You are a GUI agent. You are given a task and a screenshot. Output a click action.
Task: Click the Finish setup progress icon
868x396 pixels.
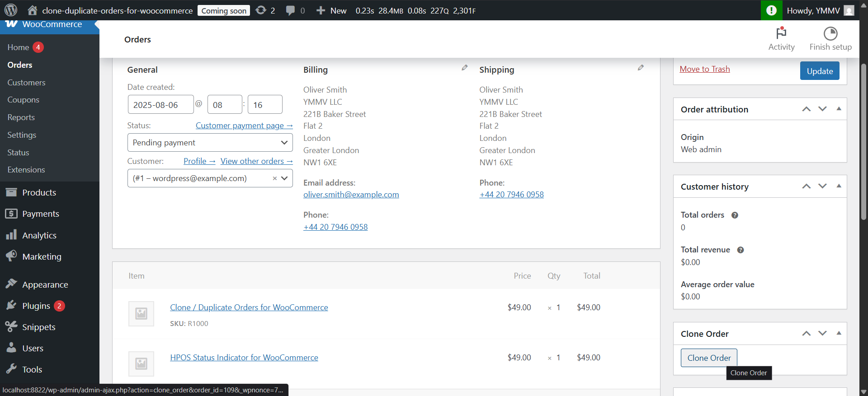pos(830,33)
